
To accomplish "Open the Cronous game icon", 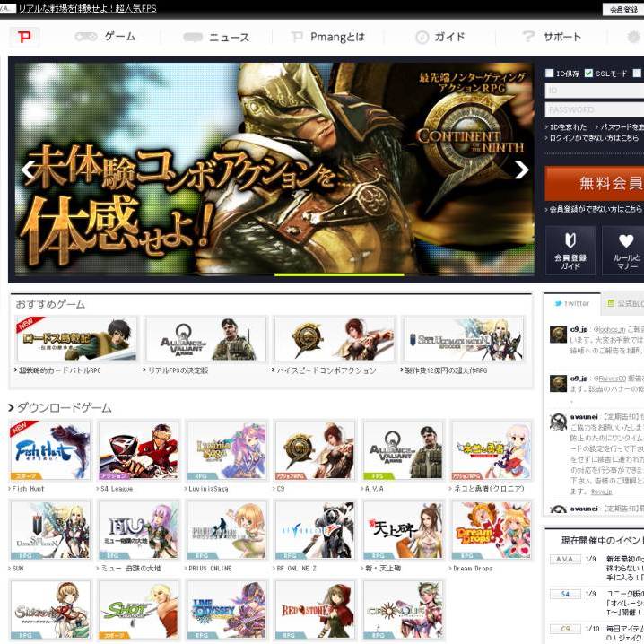I will click(404, 610).
